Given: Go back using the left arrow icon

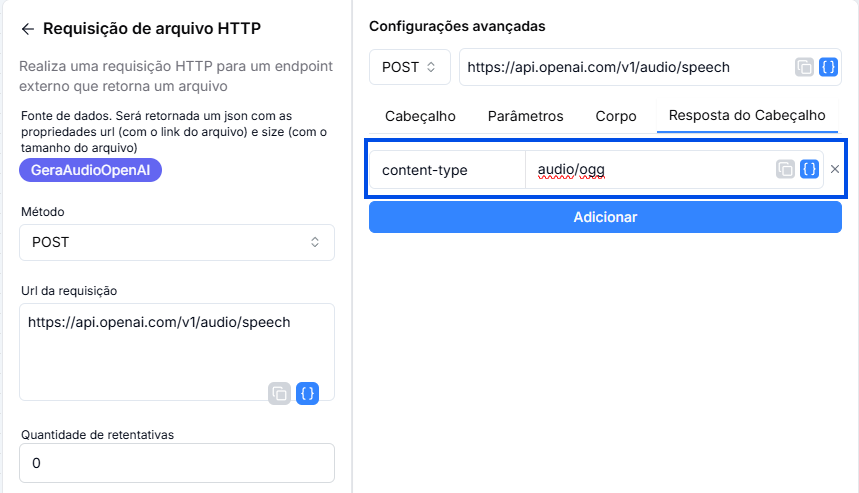Looking at the screenshot, I should [27, 29].
